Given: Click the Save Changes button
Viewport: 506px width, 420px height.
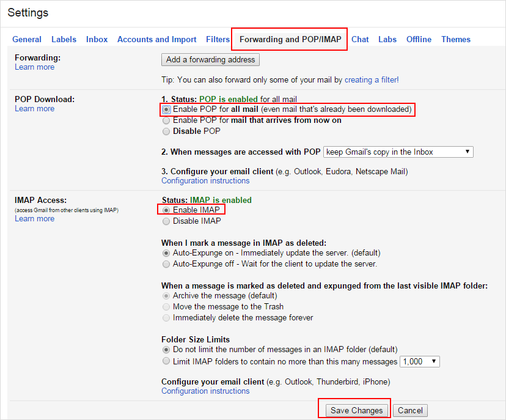Looking at the screenshot, I should click(356, 410).
